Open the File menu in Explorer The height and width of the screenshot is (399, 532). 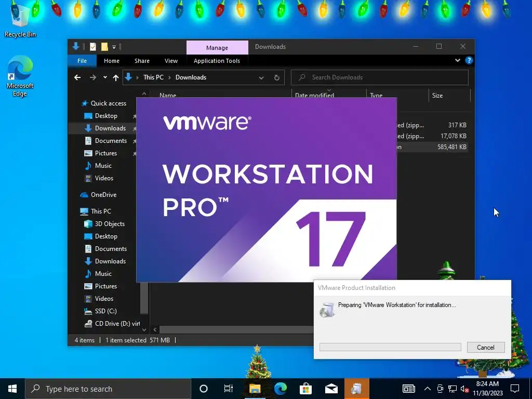pos(82,61)
